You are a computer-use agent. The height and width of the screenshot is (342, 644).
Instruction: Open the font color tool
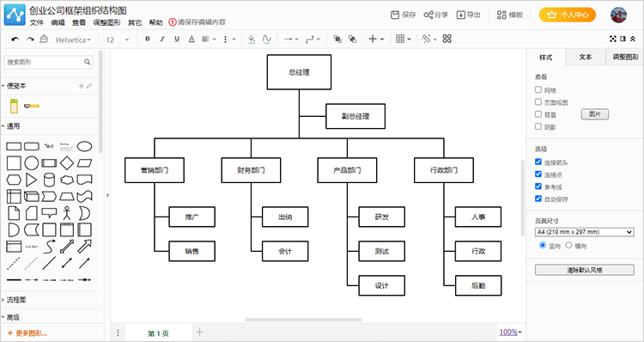[191, 39]
